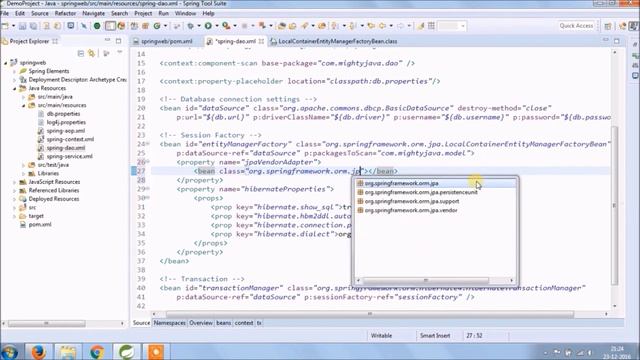Toggle code folding at line 29

[147, 189]
